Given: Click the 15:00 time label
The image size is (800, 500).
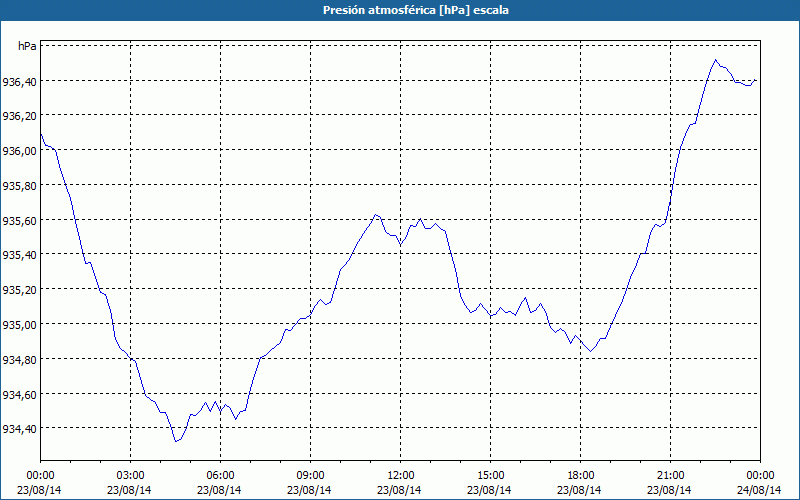Looking at the screenshot, I should pyautogui.click(x=490, y=476).
